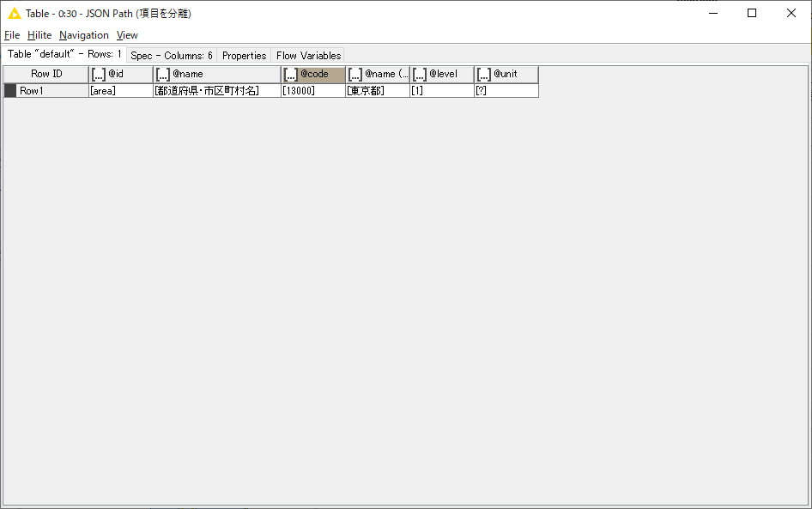This screenshot has width=812, height=509.
Task: Click the KNIME triangle icon in title bar
Action: tap(15, 14)
